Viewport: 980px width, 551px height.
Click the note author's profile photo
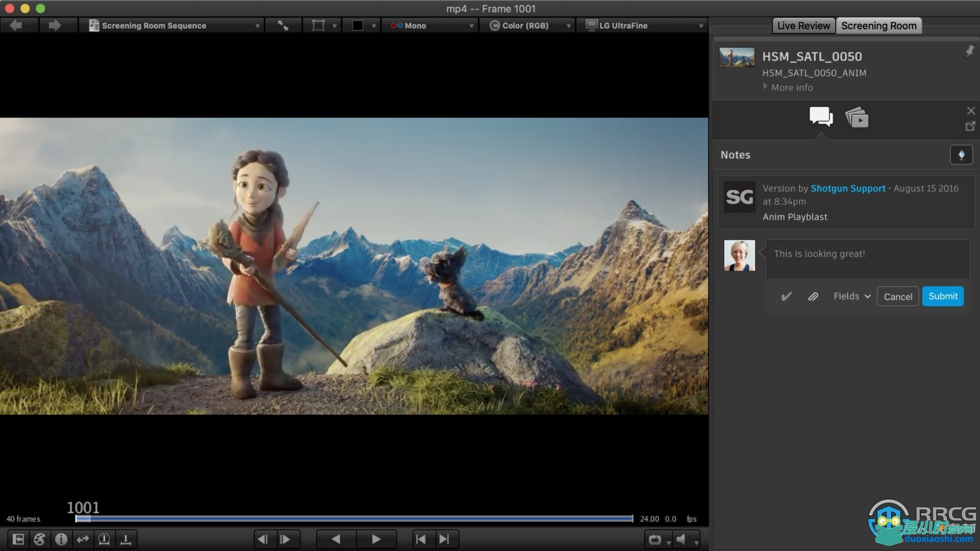pyautogui.click(x=739, y=255)
